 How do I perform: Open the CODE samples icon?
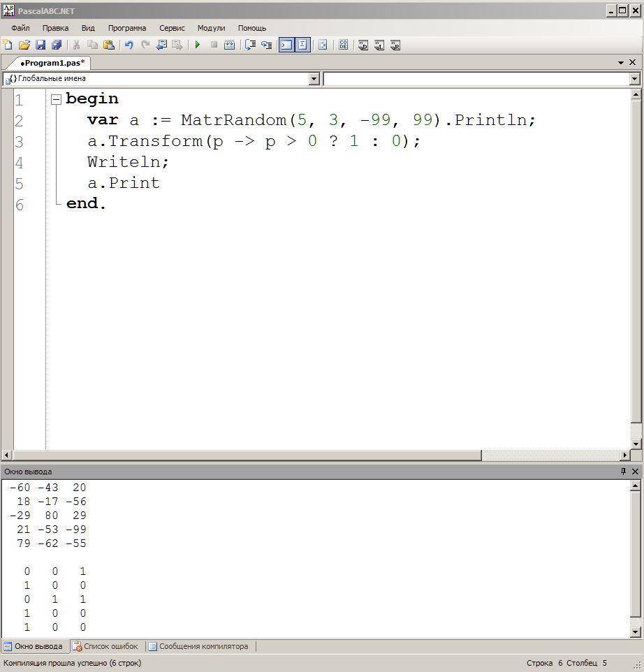tap(343, 45)
